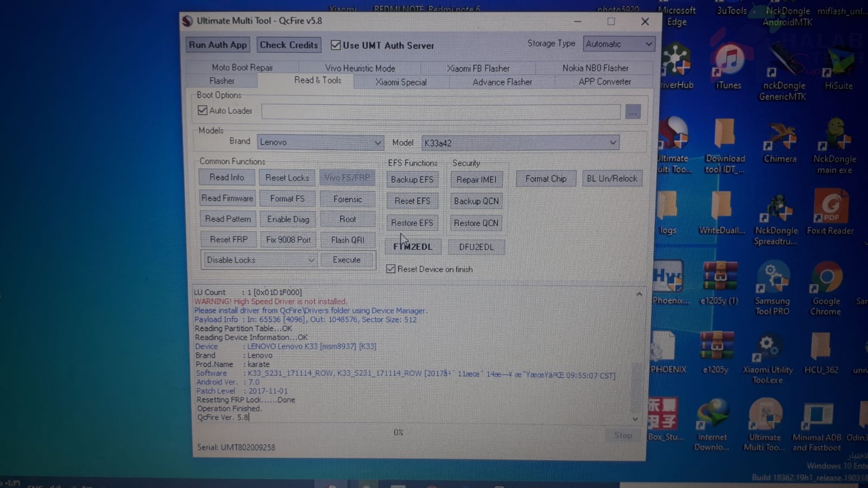The width and height of the screenshot is (868, 488).
Task: Click the Run Auth App button
Action: 218,44
